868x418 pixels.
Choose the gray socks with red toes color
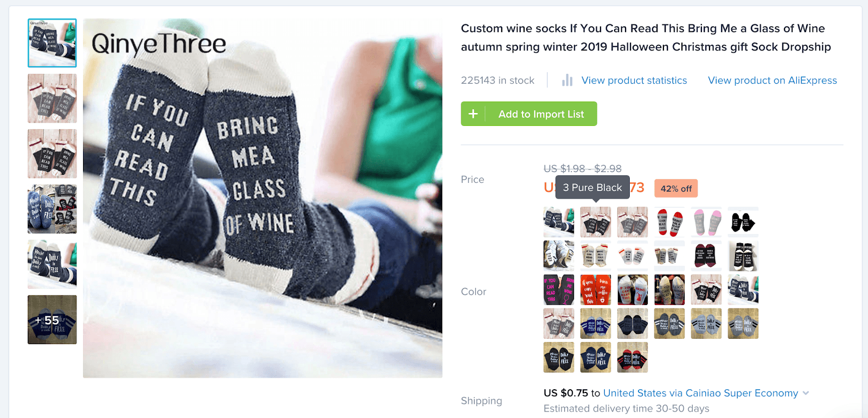tap(669, 222)
